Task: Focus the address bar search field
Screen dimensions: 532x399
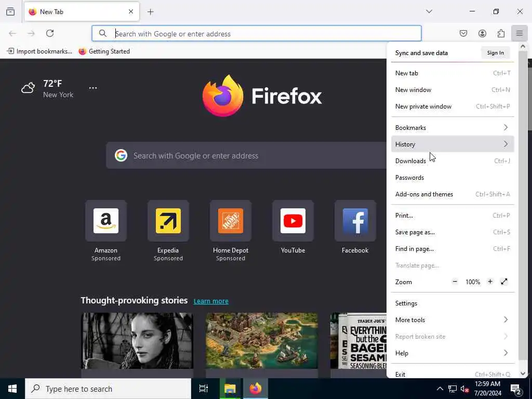Action: [x=257, y=33]
